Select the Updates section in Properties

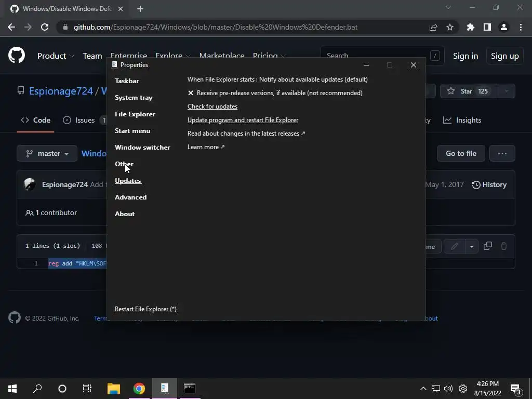128,181
